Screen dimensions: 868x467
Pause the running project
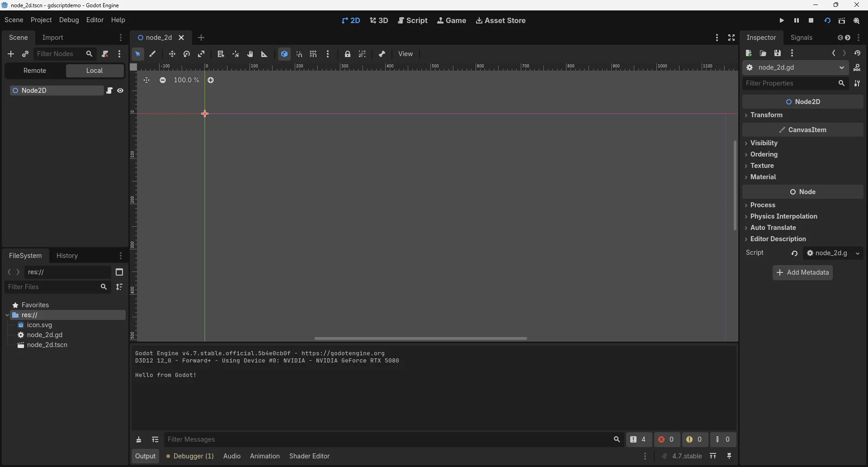[797, 20]
